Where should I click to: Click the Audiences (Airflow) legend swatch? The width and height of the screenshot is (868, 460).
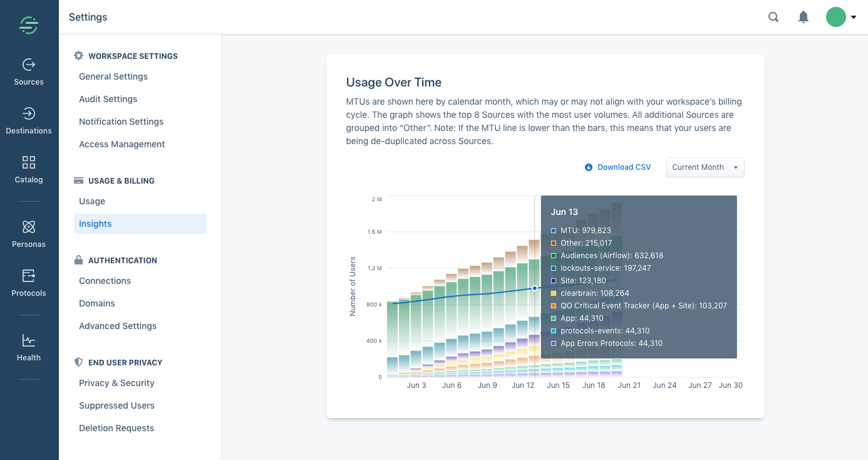554,256
